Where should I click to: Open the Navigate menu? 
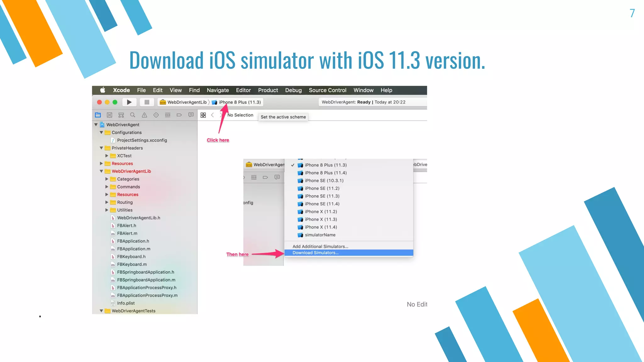tap(218, 90)
